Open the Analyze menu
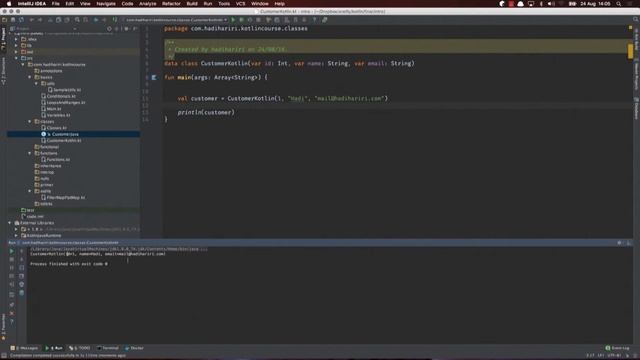Viewport: 640px width, 360px height. pos(148,4)
